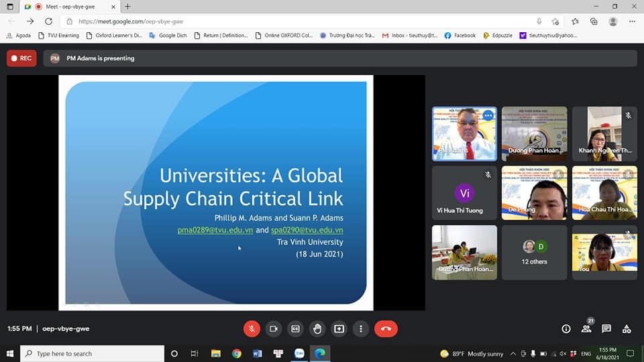Open the TVU Elearning bookmark
Viewport: 644px width, 362px height.
[x=59, y=36]
